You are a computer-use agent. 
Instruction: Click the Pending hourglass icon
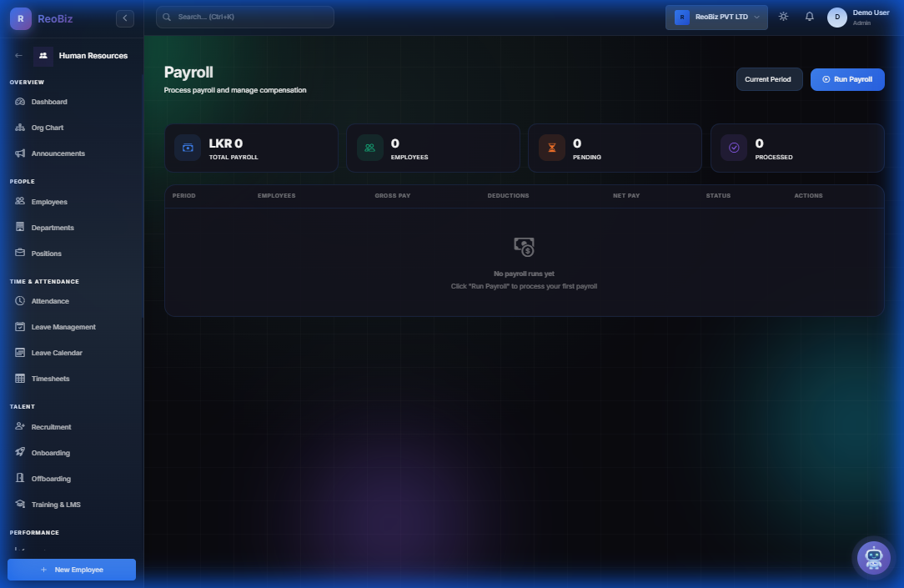pos(551,148)
